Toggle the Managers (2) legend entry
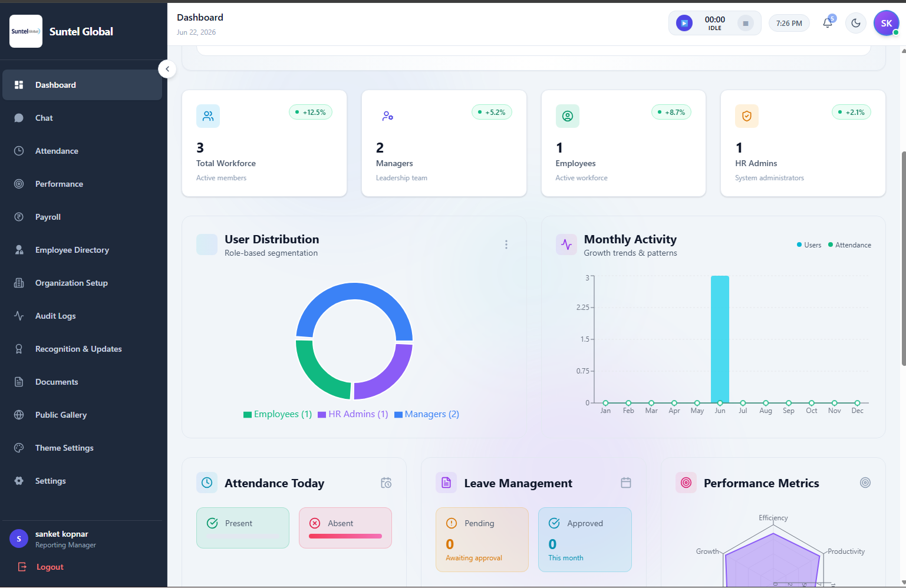Screen dimensions: 906x588 (x=427, y=414)
